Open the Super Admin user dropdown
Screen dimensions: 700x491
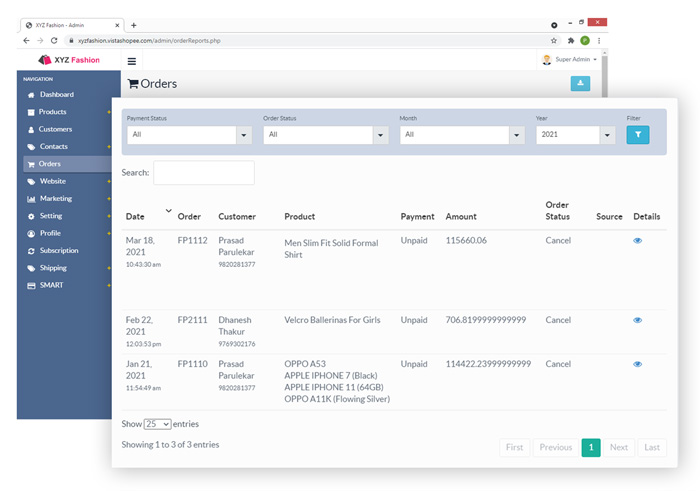click(x=569, y=59)
